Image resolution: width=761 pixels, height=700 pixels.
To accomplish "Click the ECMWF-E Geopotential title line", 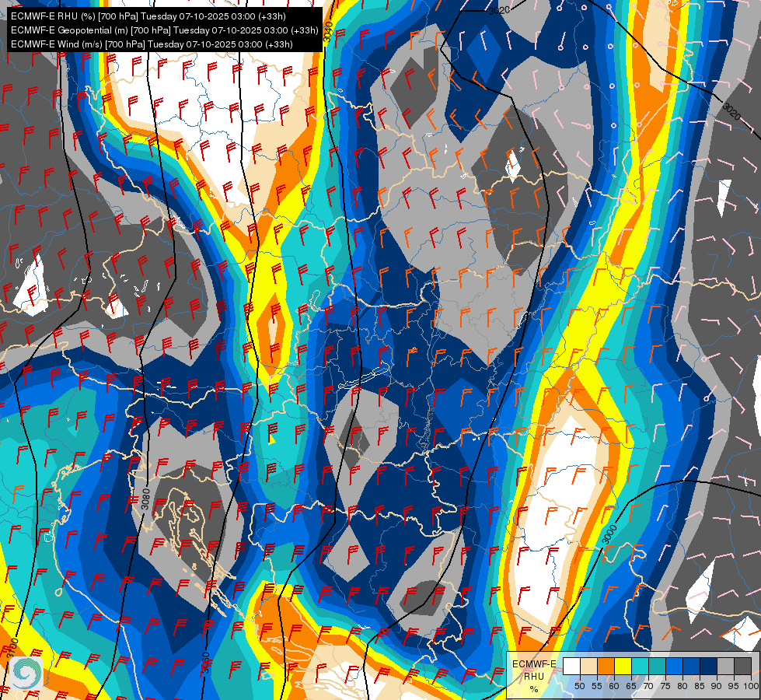I will click(x=165, y=30).
